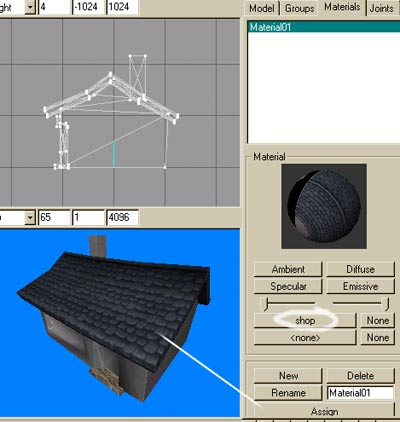Click the left shininess slider
This screenshot has height=422, width=400.
tap(289, 304)
